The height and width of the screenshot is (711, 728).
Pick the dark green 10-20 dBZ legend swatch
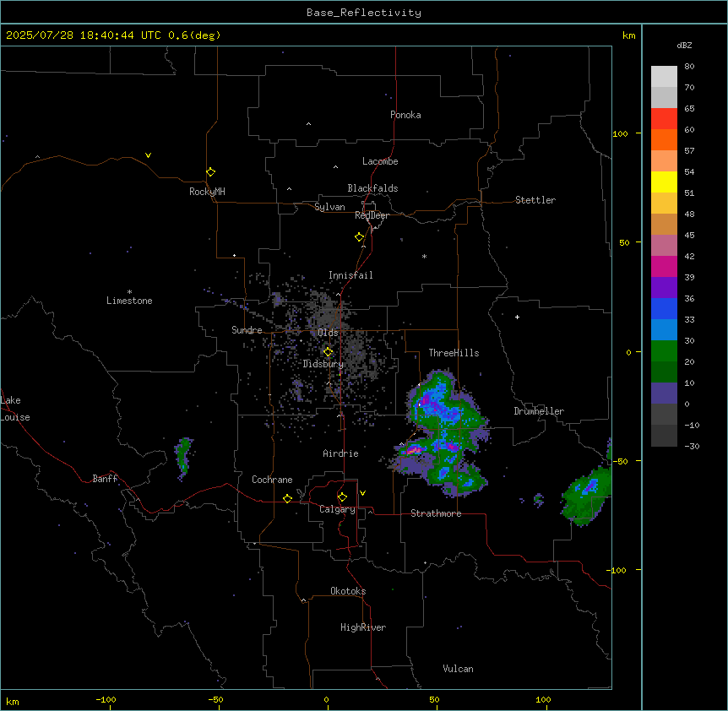pyautogui.click(x=664, y=372)
